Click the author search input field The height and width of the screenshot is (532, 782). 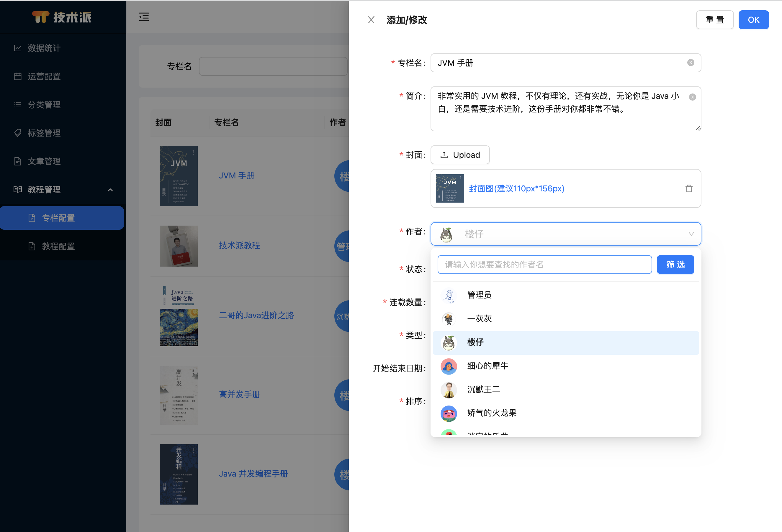[x=544, y=265]
